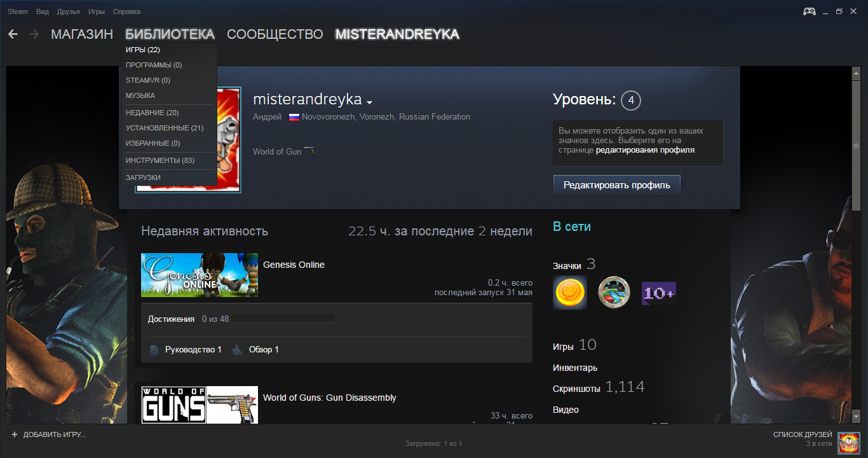Open the Игры menu in the menu bar

pos(97,11)
